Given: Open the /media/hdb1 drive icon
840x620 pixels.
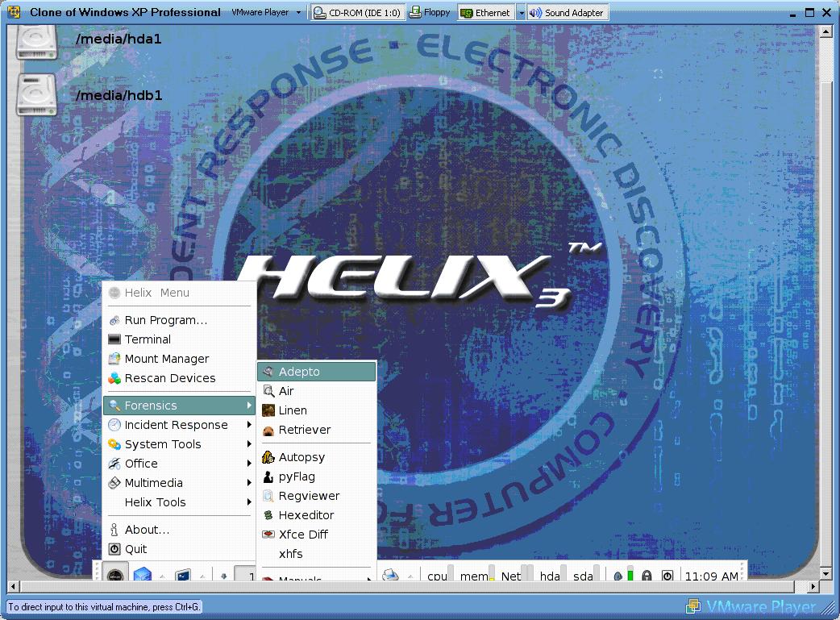Looking at the screenshot, I should 36,95.
